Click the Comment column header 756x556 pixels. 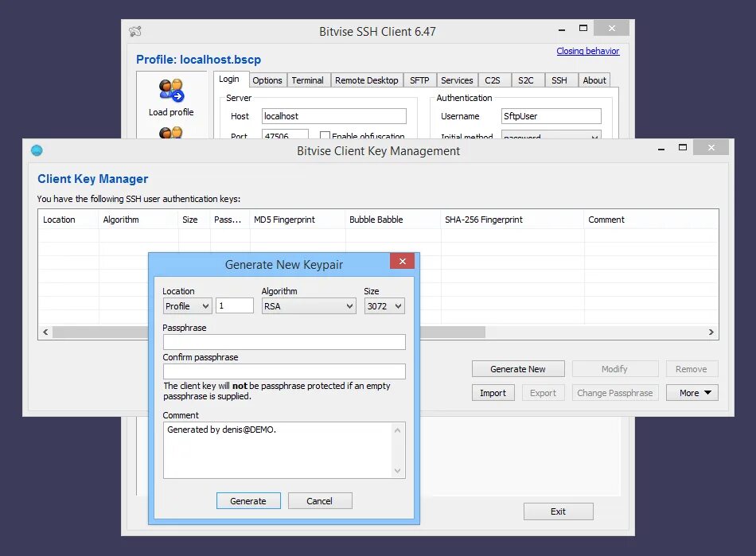tap(651, 220)
